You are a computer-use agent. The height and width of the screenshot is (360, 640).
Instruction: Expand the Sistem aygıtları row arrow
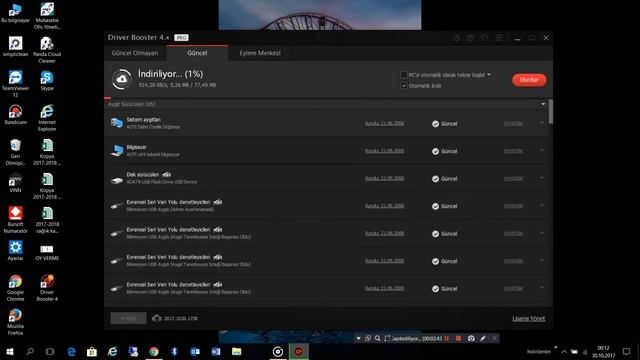pyautogui.click(x=542, y=122)
